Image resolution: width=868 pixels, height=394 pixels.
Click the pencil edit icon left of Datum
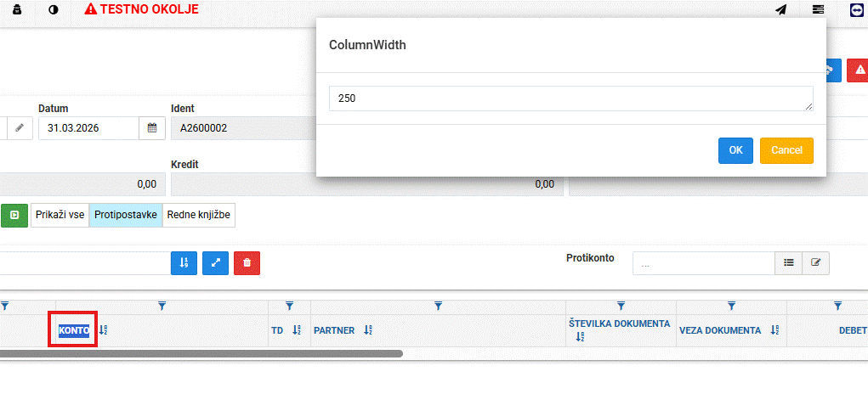pyautogui.click(x=20, y=127)
